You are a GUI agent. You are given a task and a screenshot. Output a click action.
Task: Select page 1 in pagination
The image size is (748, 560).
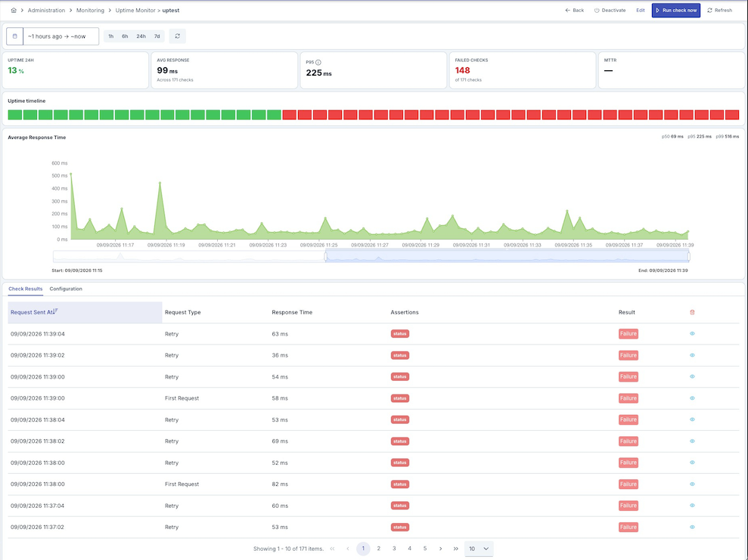tap(363, 549)
